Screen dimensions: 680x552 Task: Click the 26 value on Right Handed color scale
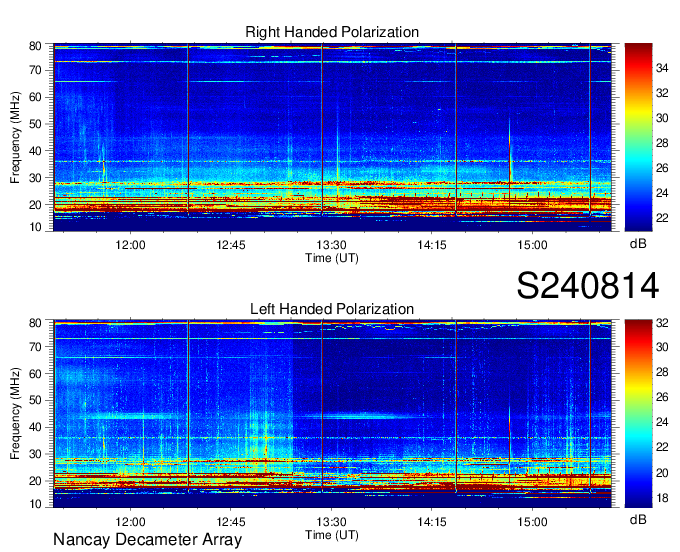[x=662, y=168]
